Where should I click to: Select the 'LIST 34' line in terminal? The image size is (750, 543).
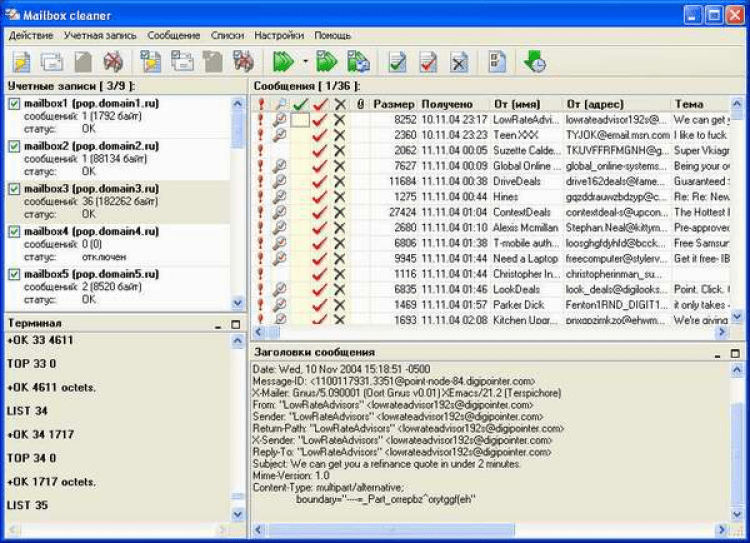tap(27, 411)
